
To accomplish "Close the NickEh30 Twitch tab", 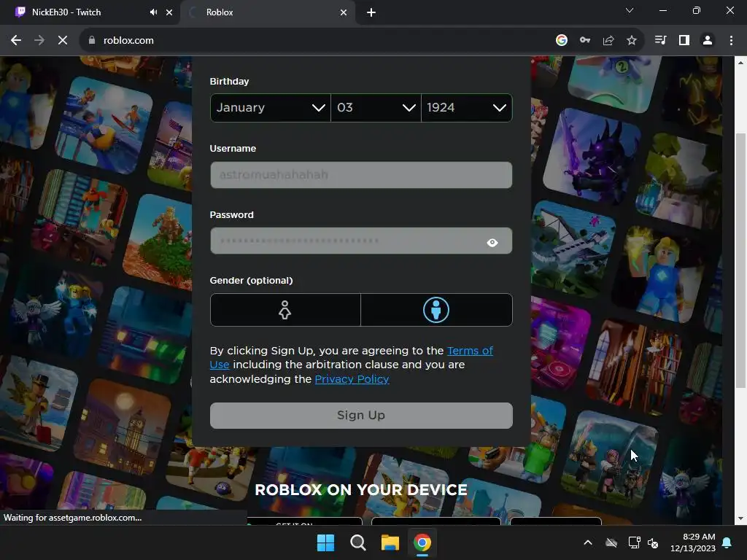I will point(169,12).
